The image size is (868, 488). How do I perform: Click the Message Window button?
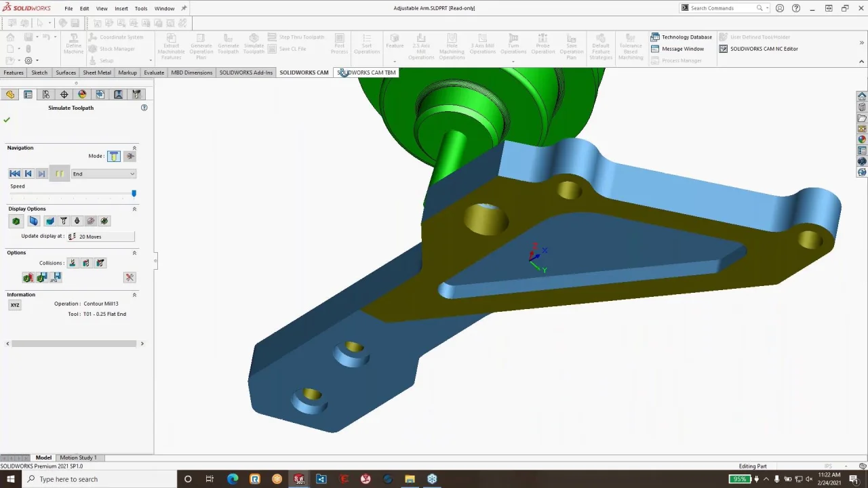pos(677,49)
